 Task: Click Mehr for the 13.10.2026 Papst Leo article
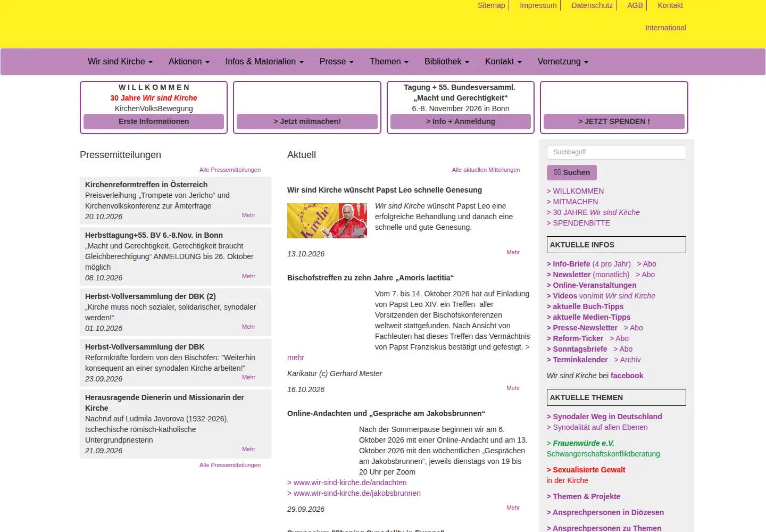(513, 252)
